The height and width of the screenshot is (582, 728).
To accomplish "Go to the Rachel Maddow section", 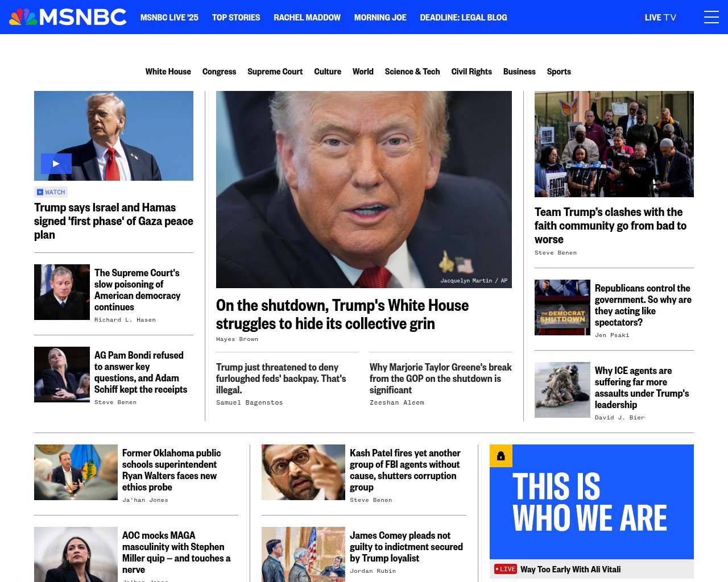I will pos(307,18).
